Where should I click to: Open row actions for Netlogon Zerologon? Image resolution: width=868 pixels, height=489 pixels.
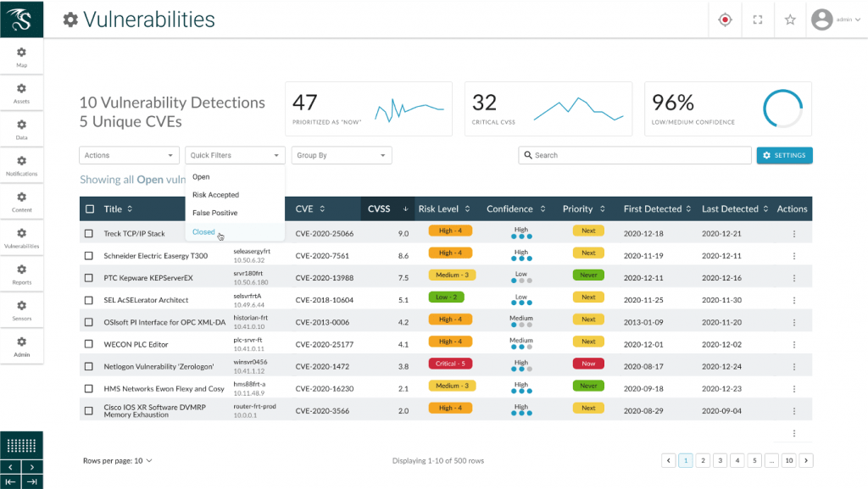(x=793, y=367)
